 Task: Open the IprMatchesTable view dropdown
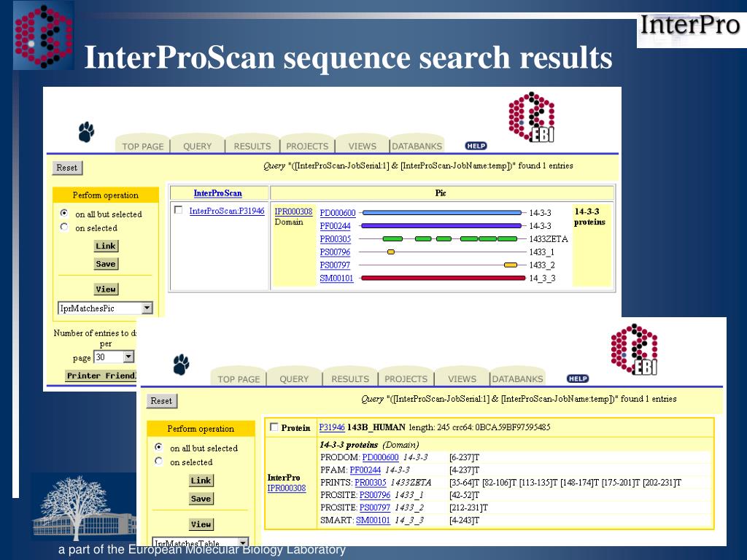click(x=200, y=542)
